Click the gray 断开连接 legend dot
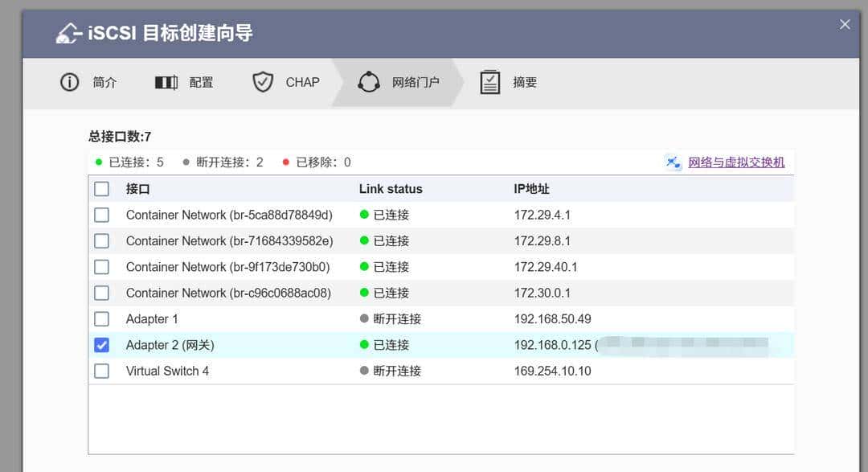The height and width of the screenshot is (472, 868). coord(185,161)
